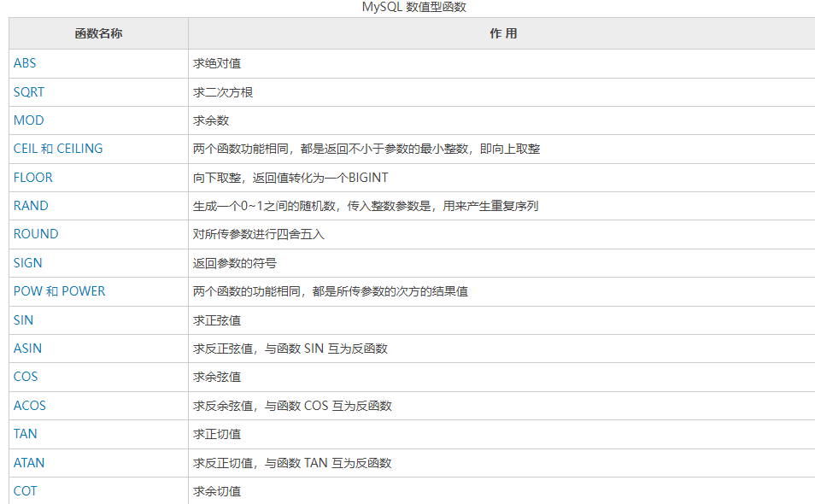Open the MOD function page
Viewport: 815px width, 504px height.
(x=28, y=120)
